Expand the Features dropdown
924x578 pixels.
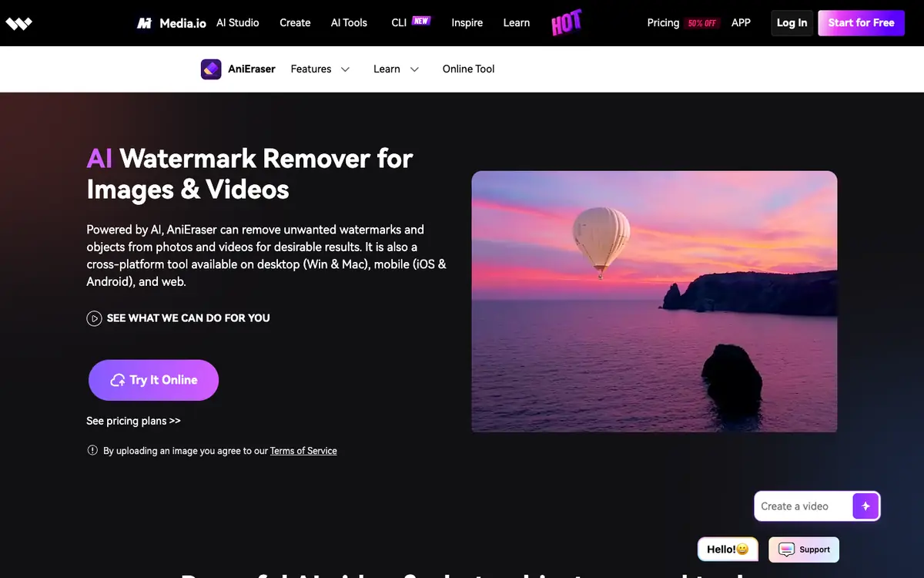[x=320, y=69]
